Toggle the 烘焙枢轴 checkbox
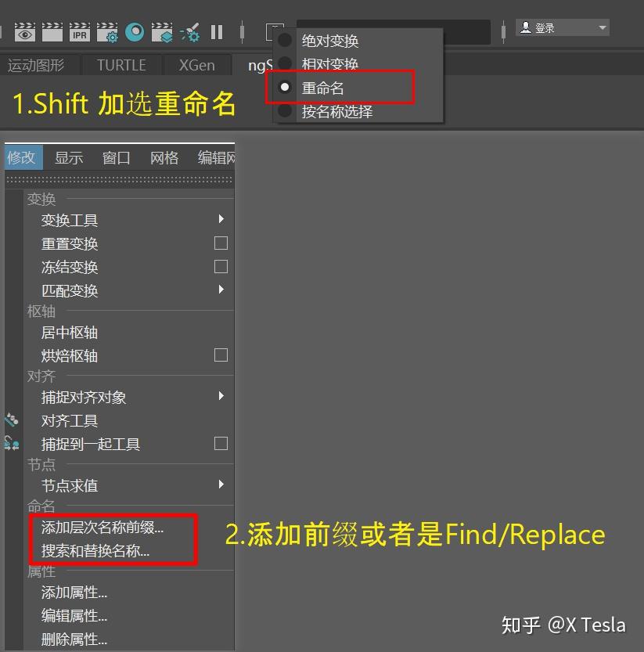Screen dimensions: 644x652 (221, 356)
